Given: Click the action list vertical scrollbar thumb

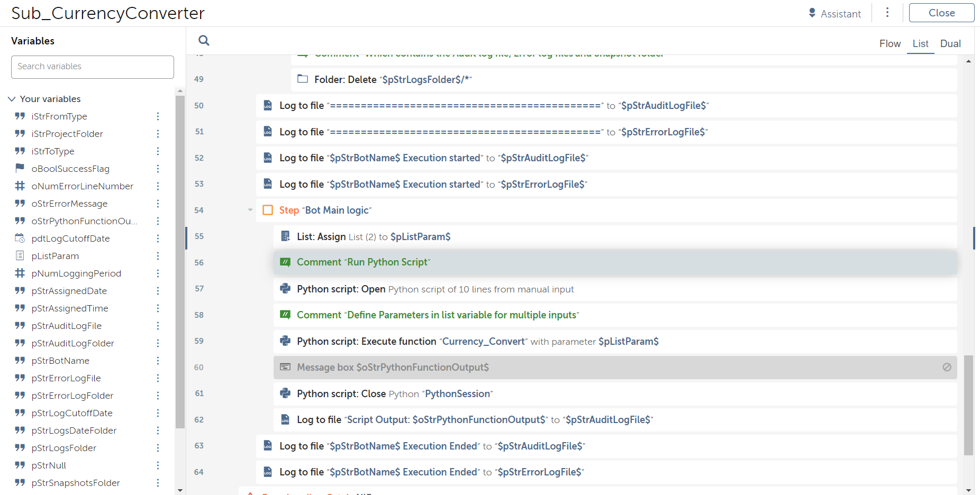Looking at the screenshot, I should point(968,405).
